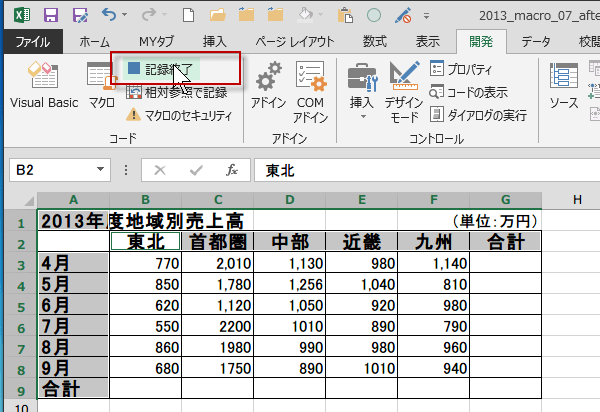This screenshot has width=600, height=412.
Task: Switch to the ホーム tab
Action: [94, 41]
